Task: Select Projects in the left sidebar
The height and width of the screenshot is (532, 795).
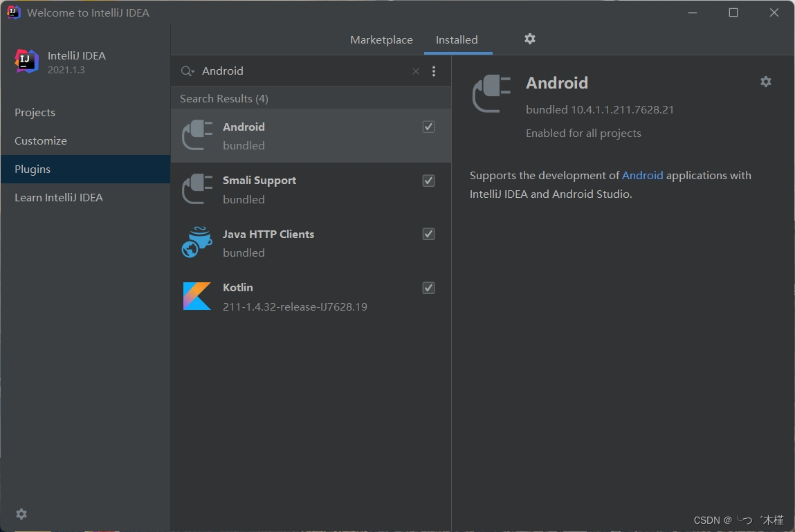Action: [35, 112]
